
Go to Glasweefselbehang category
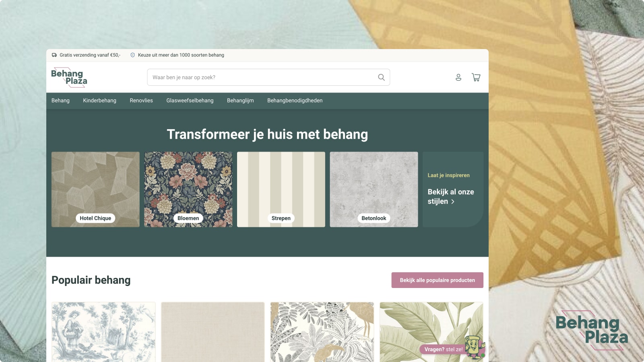click(190, 101)
